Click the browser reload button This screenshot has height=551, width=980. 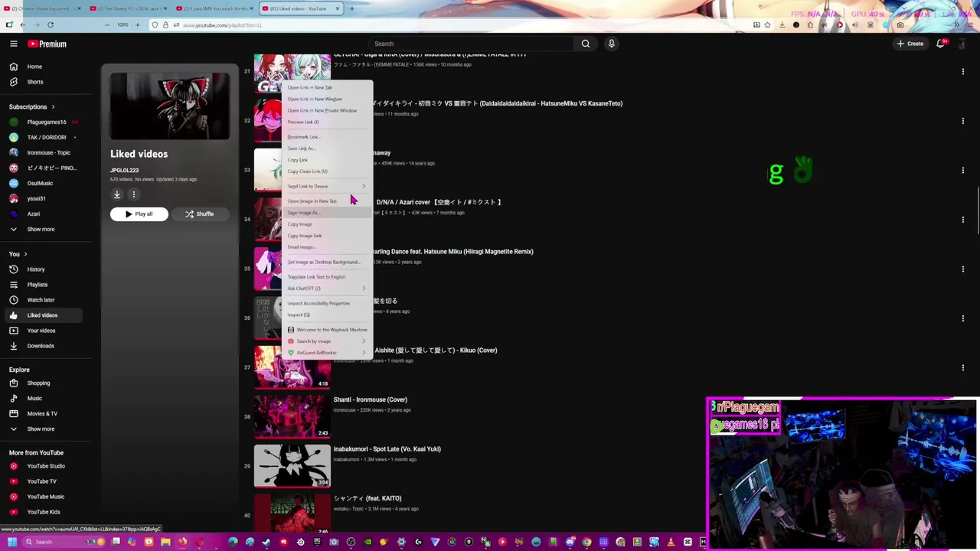51,24
